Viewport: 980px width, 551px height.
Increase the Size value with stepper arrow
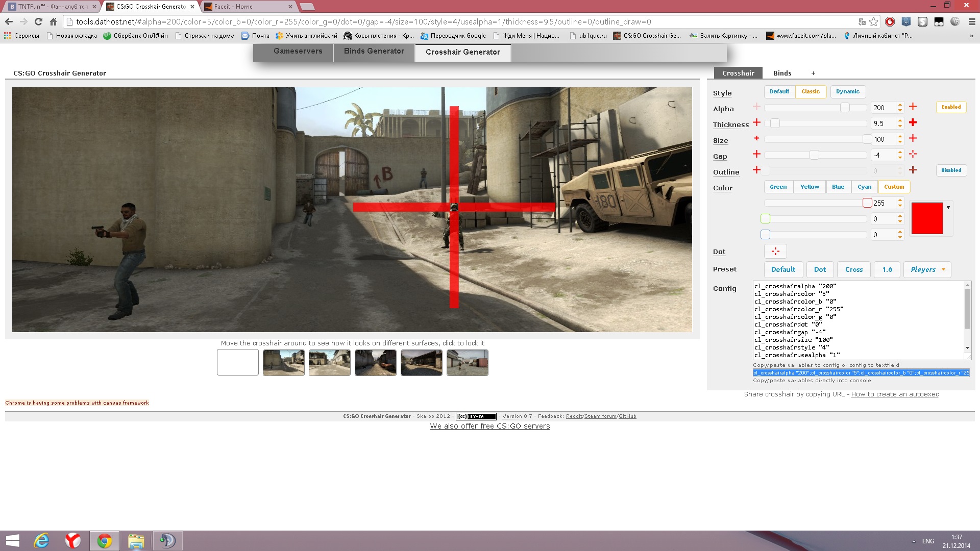point(900,137)
